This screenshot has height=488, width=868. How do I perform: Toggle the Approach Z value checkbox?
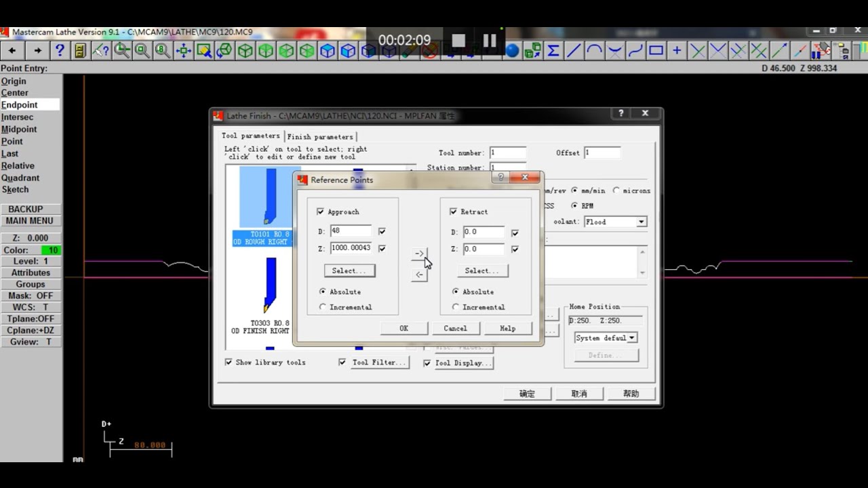tap(382, 248)
